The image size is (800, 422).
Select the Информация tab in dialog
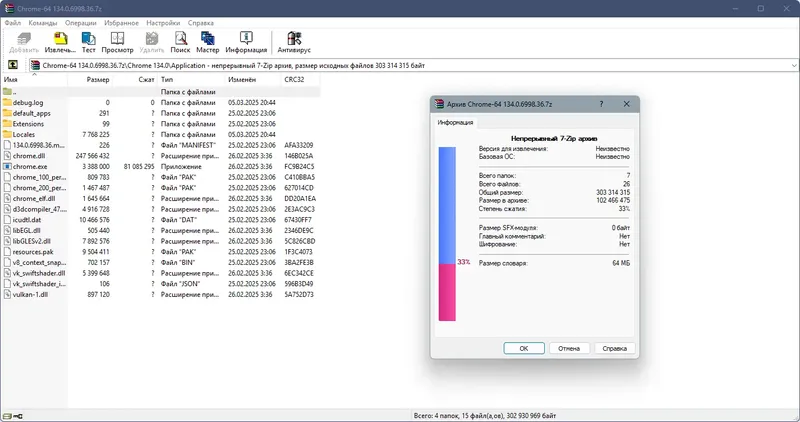click(x=455, y=122)
